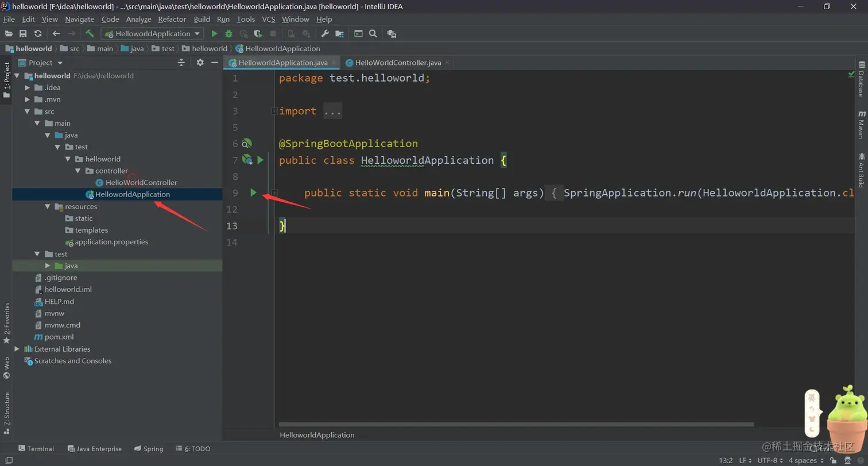The image size is (868, 466).
Task: Open the Maven tool window on the right
Action: coord(861,125)
